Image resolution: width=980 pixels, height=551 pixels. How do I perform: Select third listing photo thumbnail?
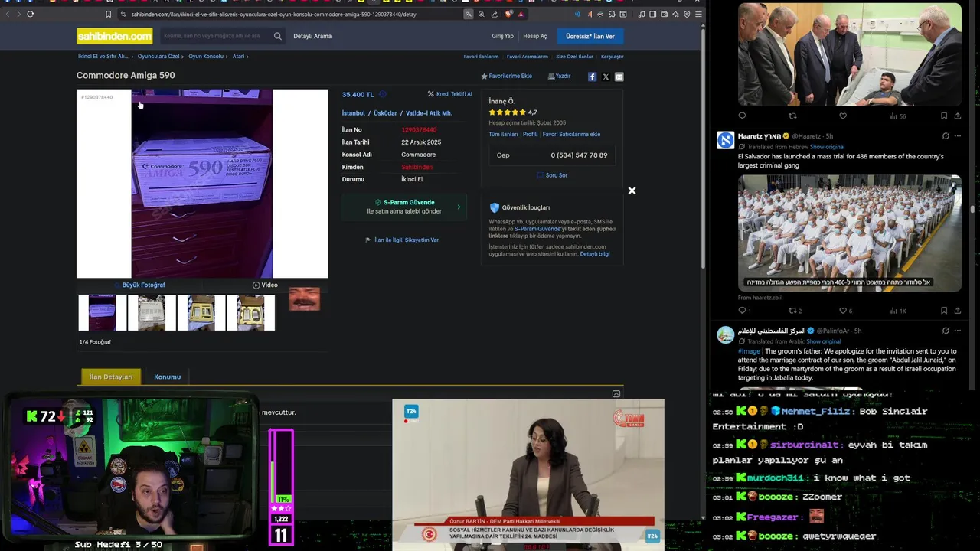[201, 312]
